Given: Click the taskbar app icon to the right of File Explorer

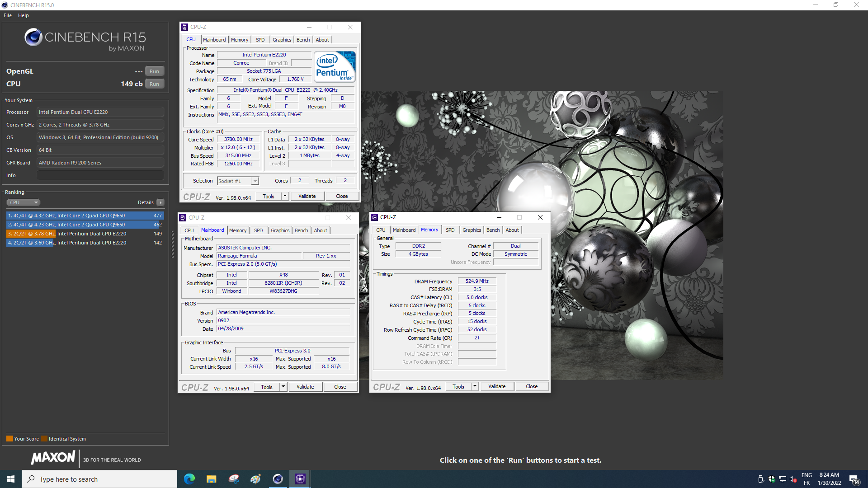Looking at the screenshot, I should 234,479.
